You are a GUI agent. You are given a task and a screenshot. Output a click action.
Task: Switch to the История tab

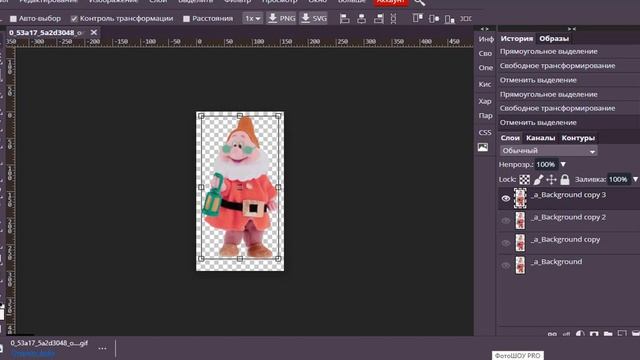(x=517, y=38)
